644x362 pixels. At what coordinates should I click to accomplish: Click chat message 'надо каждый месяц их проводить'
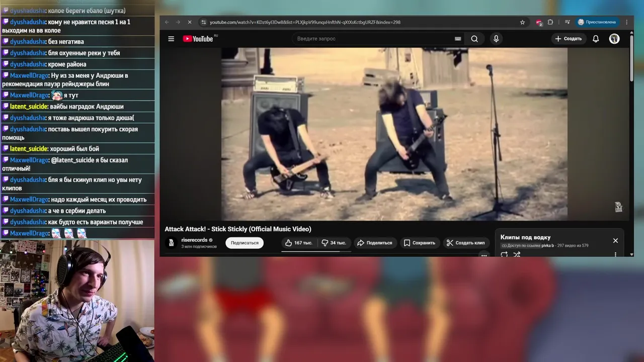click(99, 200)
